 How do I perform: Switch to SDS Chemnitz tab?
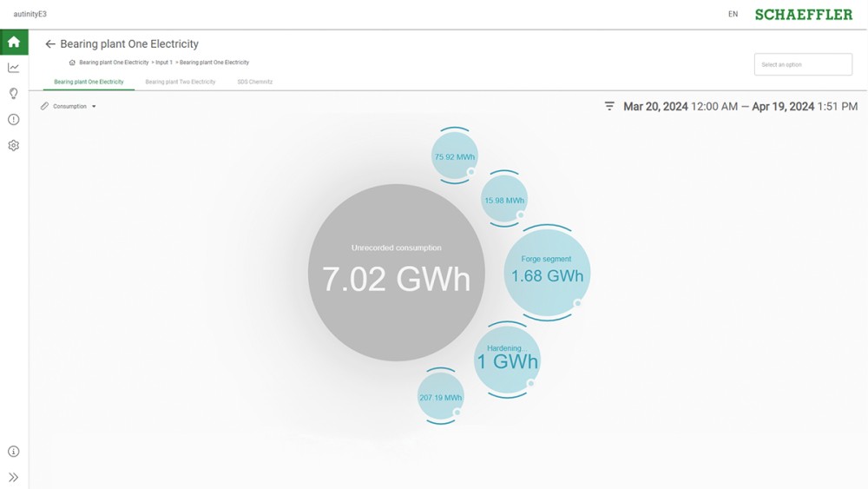coord(255,82)
